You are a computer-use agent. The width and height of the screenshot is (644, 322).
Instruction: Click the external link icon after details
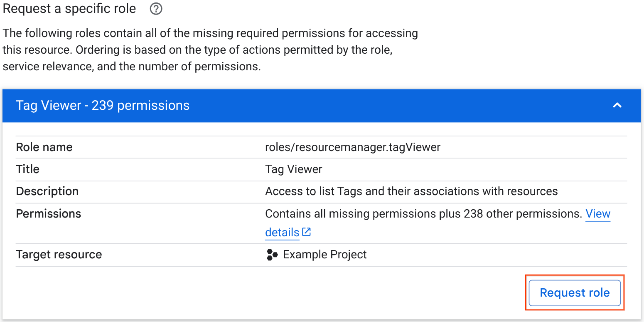[x=307, y=232]
